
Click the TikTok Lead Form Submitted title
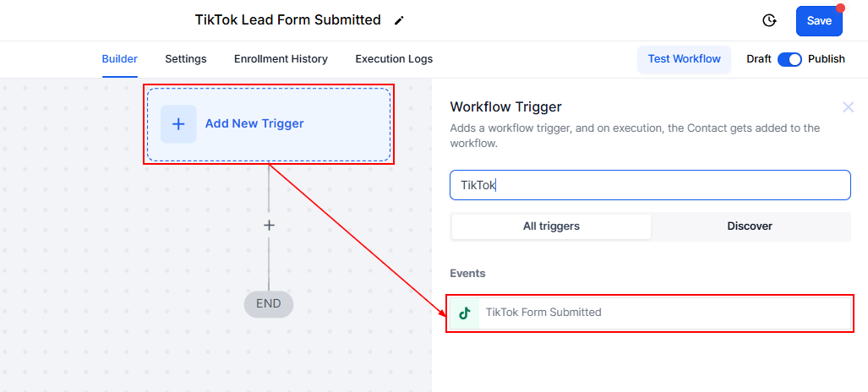tap(287, 20)
